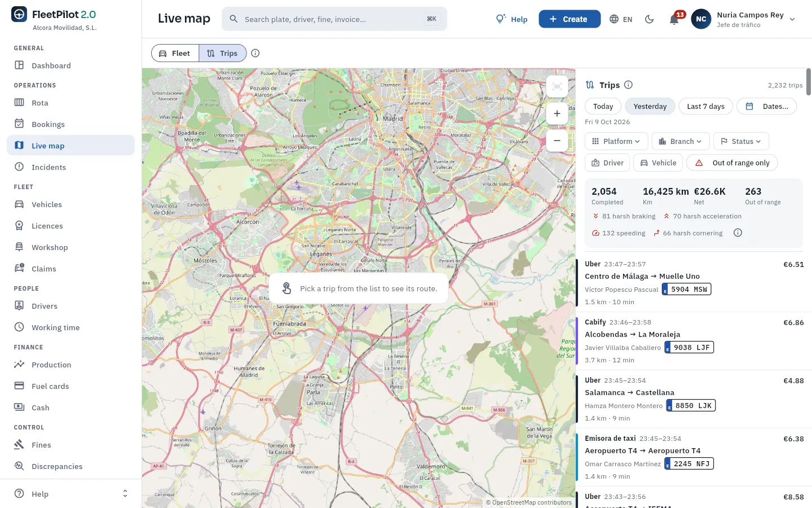The width and height of the screenshot is (812, 508).
Task: Open Drivers page in sidebar
Action: coord(70,306)
